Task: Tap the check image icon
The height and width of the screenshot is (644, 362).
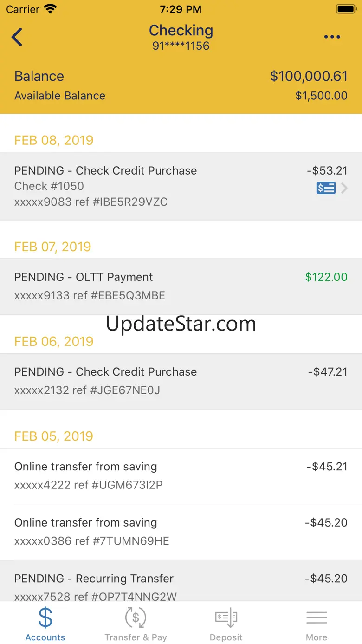Action: [x=326, y=188]
